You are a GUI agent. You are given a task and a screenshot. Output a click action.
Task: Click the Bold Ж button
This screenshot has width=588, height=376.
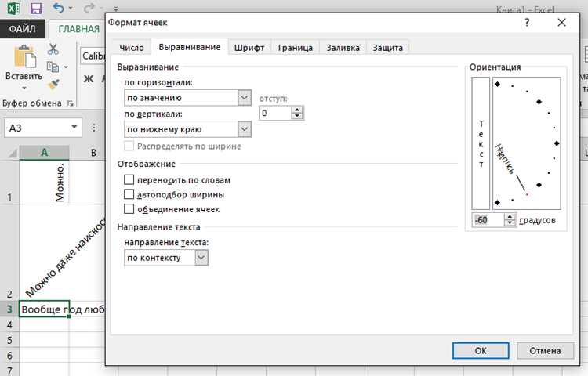point(89,79)
